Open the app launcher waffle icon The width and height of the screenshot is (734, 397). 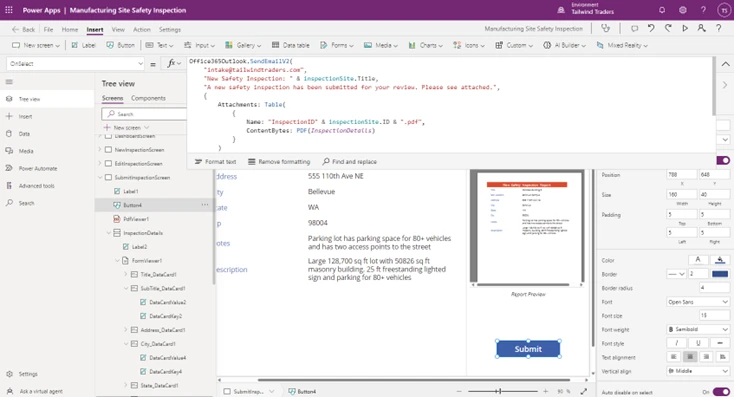pyautogui.click(x=8, y=10)
